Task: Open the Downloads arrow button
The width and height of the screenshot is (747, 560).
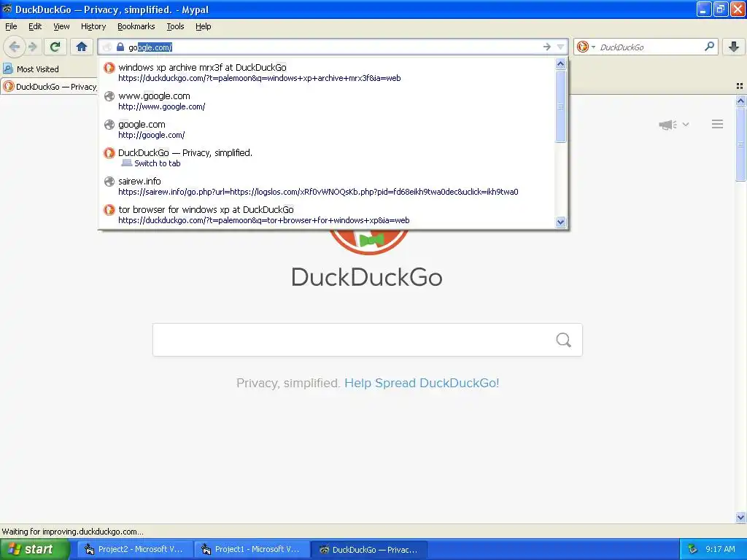Action: [734, 47]
